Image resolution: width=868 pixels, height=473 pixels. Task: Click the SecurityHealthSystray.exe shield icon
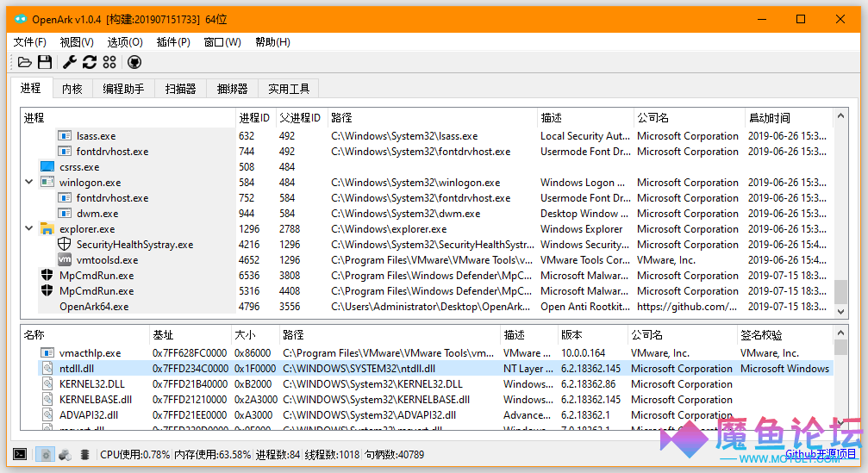point(65,244)
